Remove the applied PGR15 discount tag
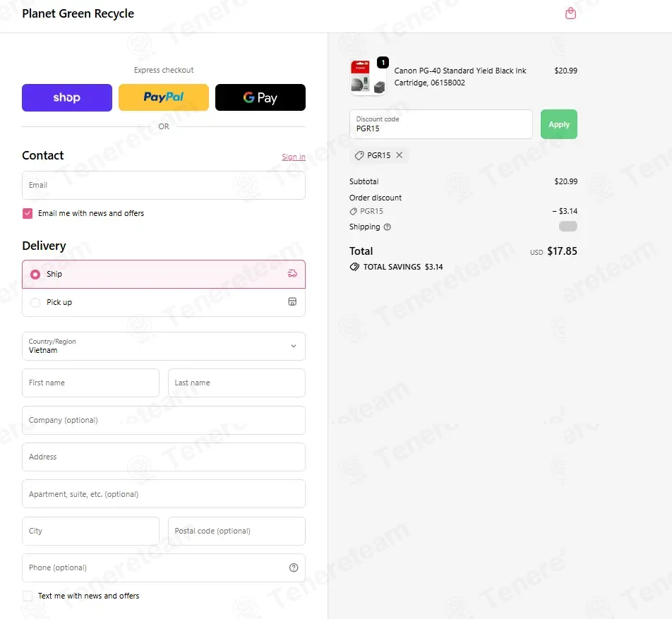The height and width of the screenshot is (619, 672). pos(399,155)
